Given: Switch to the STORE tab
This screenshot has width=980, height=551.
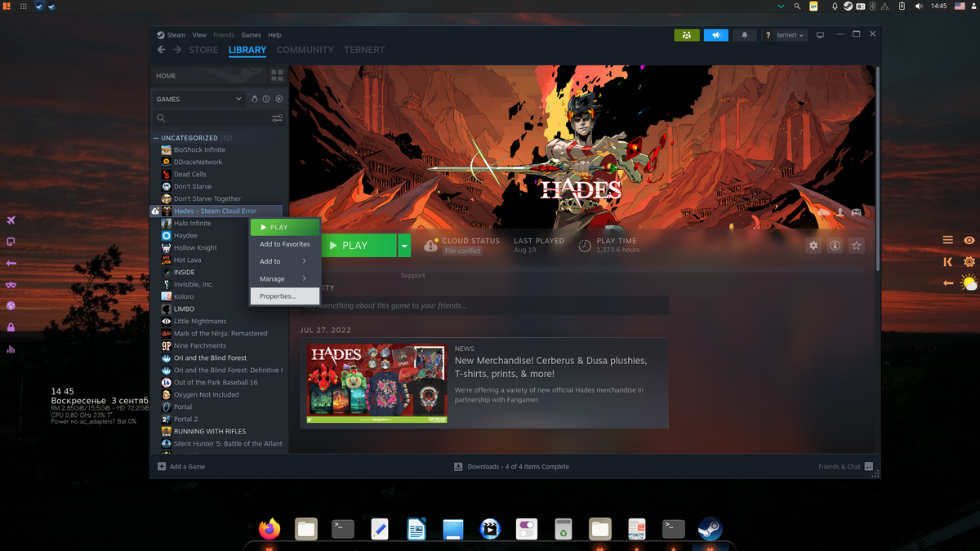Looking at the screenshot, I should point(203,50).
